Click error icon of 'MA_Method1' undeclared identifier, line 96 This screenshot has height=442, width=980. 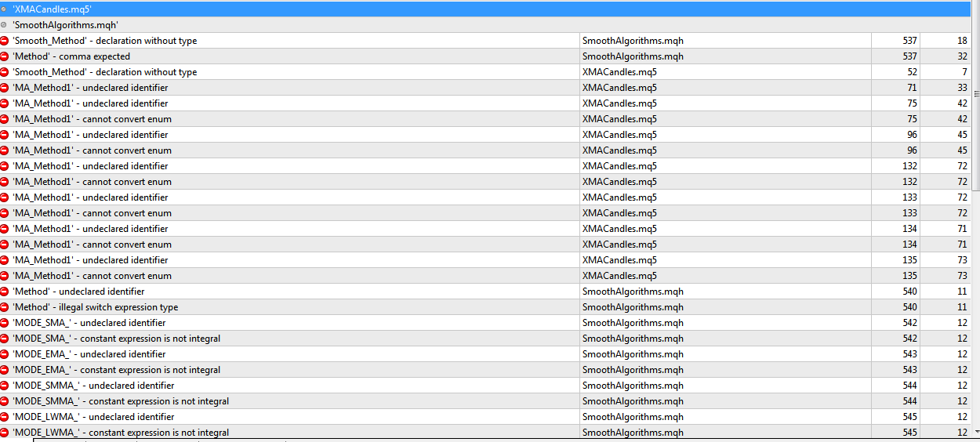click(5, 134)
